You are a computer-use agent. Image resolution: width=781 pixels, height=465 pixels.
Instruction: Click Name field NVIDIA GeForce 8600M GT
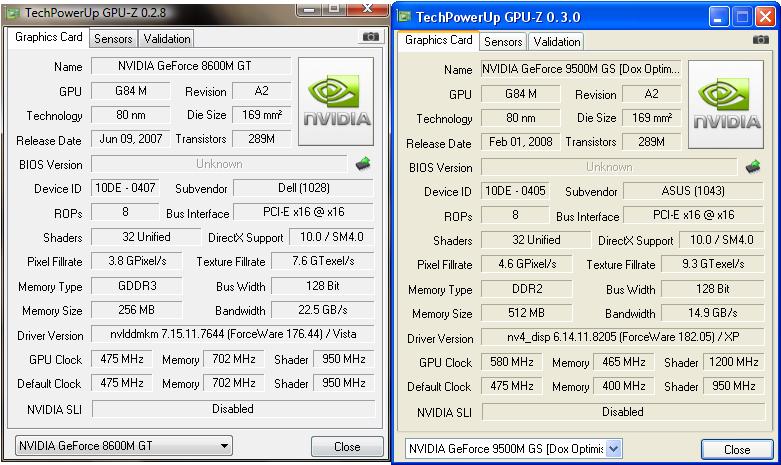(x=191, y=66)
